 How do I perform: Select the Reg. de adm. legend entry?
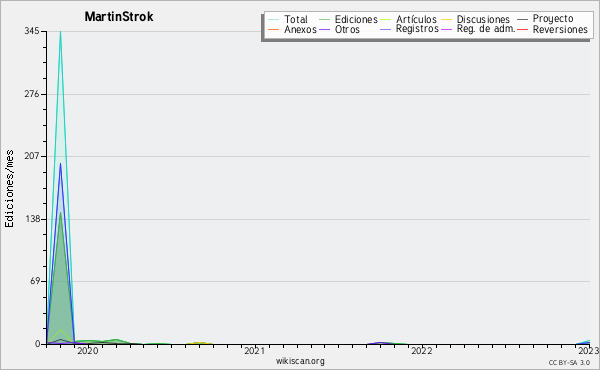click(486, 29)
